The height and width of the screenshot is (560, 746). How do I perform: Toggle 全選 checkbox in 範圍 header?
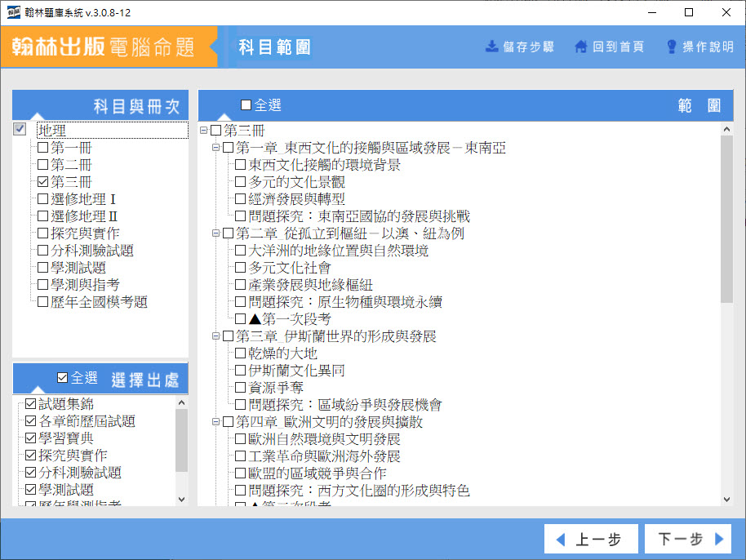pos(246,105)
